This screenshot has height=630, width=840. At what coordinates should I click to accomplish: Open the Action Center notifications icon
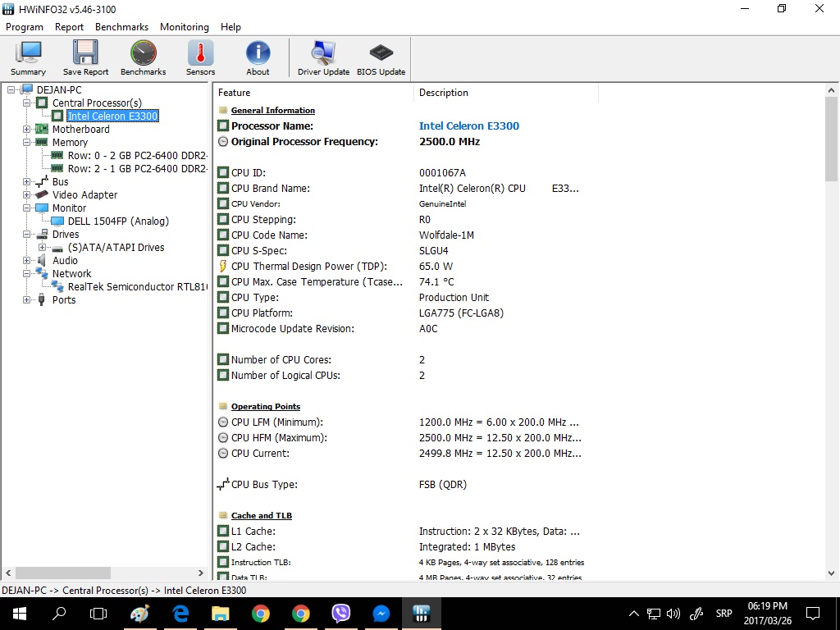[813, 614]
